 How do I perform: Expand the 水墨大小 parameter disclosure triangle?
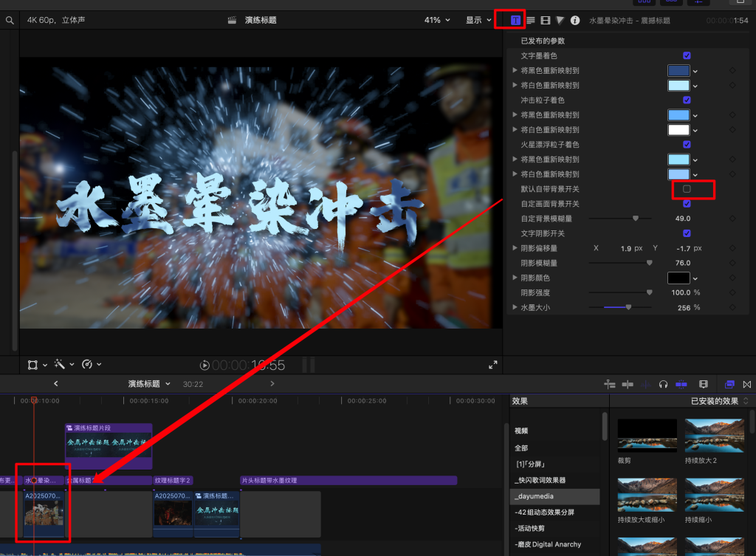tap(515, 307)
